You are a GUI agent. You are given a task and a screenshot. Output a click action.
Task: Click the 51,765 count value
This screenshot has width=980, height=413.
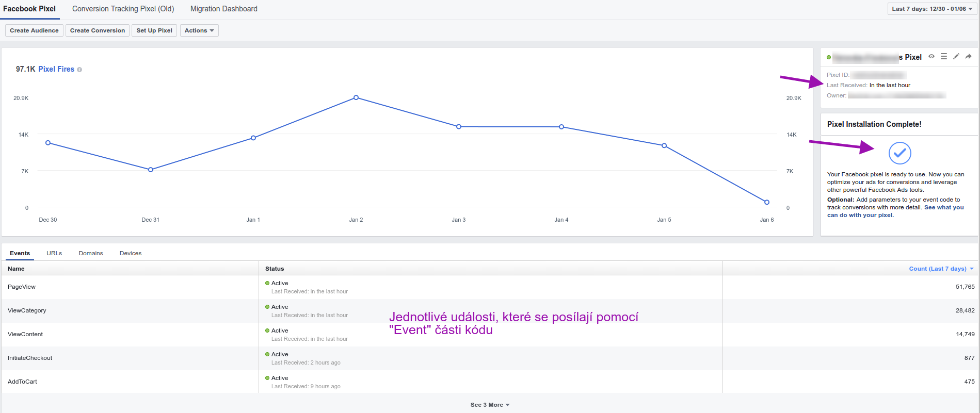coord(965,287)
